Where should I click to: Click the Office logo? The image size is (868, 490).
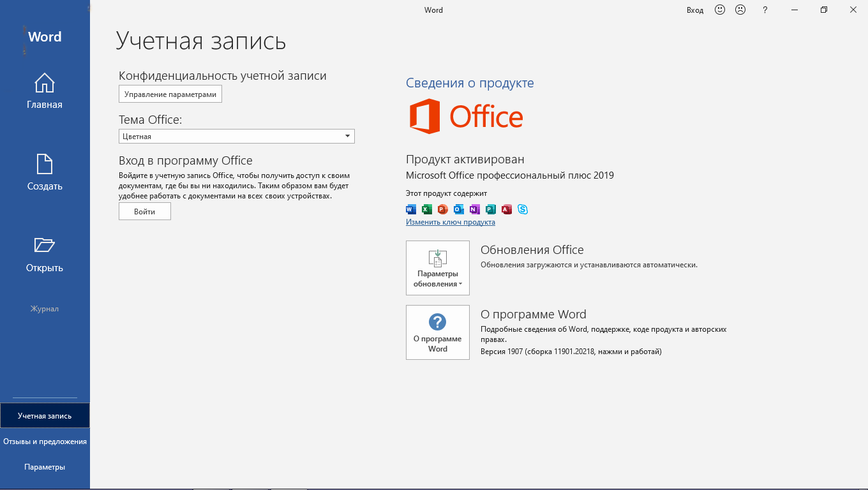point(466,116)
